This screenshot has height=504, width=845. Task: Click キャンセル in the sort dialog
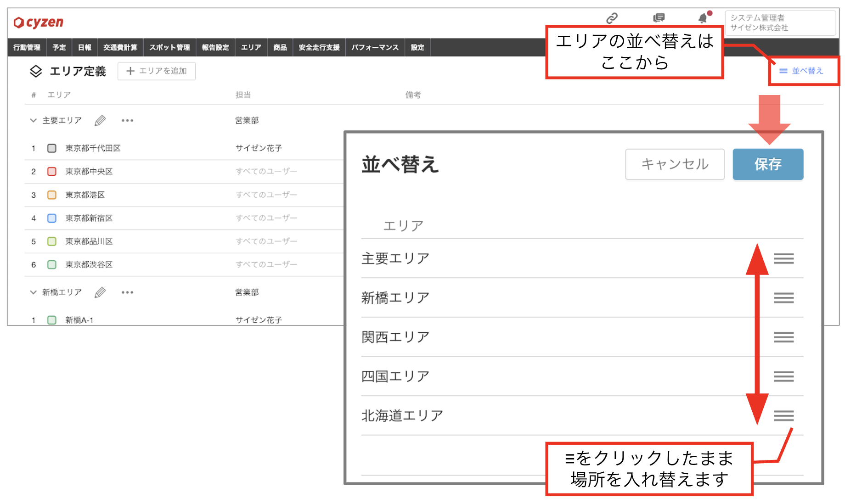pyautogui.click(x=675, y=164)
